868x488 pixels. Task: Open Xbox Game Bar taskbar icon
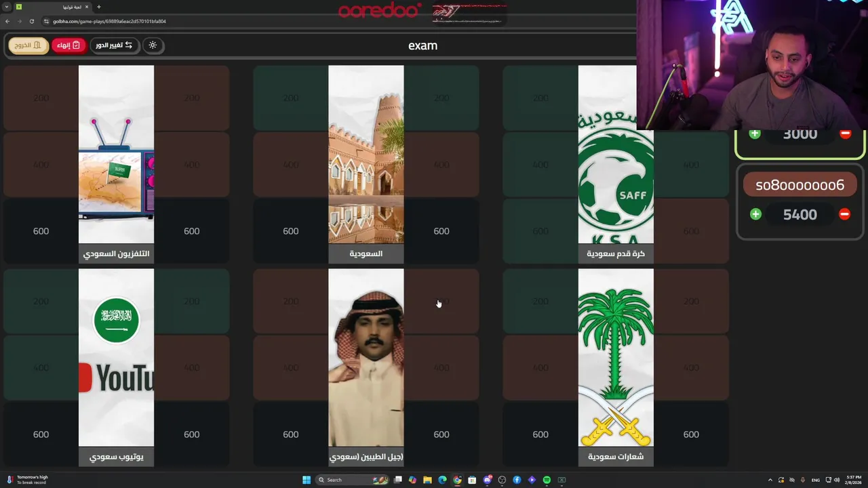click(x=561, y=480)
